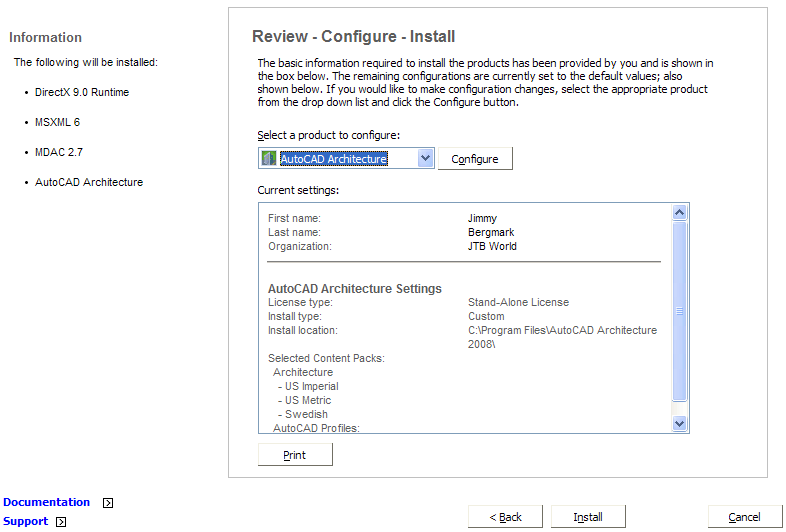Screen dimensions: 786x532
Task: Click the last name value 'Bergmark'
Action: tap(491, 232)
